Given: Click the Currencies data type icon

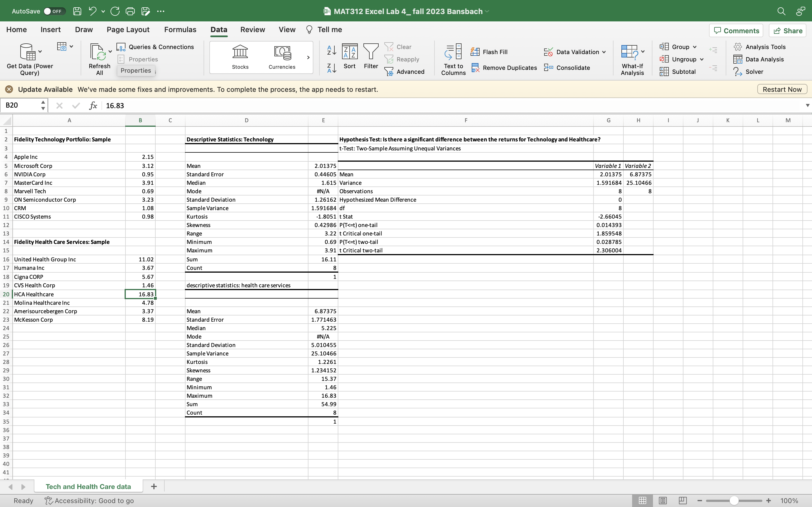Looking at the screenshot, I should coord(282,53).
